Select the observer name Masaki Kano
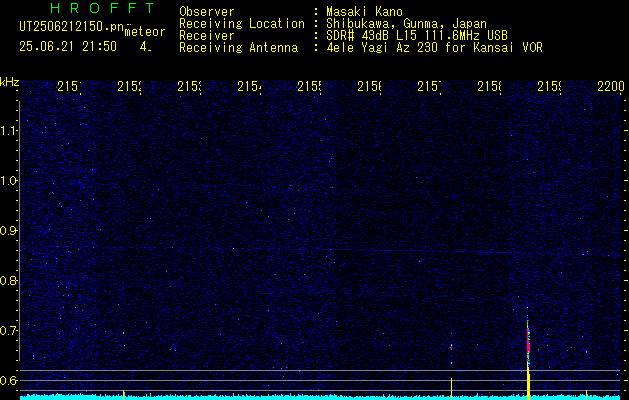This screenshot has height=400, width=629. (364, 12)
